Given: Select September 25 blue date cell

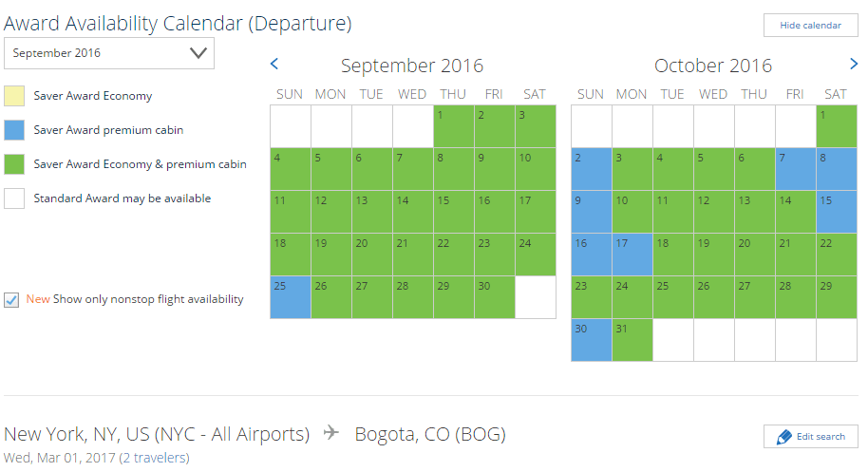Looking at the screenshot, I should coord(291,297).
